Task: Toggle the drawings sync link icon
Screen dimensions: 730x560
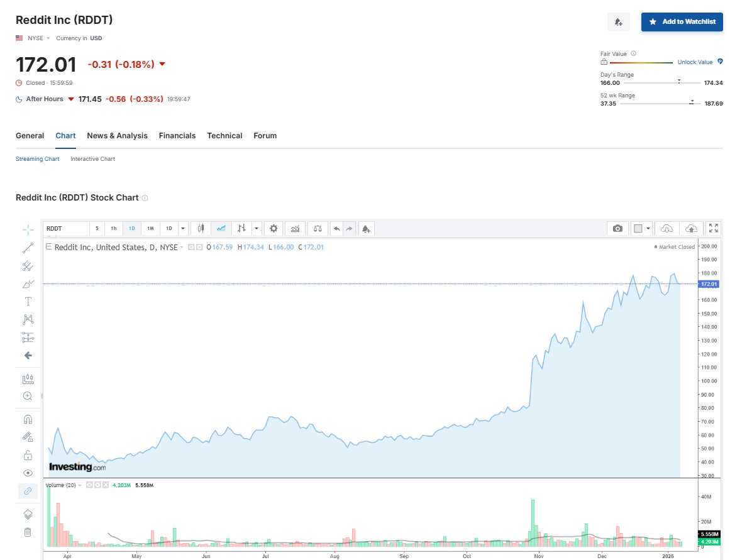Action: (x=28, y=491)
